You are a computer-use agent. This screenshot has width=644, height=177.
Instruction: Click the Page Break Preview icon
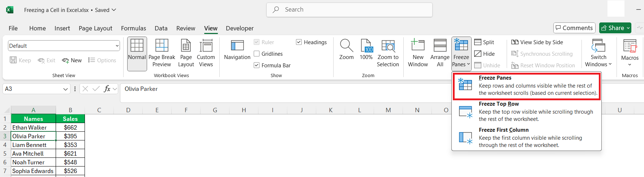point(162,46)
